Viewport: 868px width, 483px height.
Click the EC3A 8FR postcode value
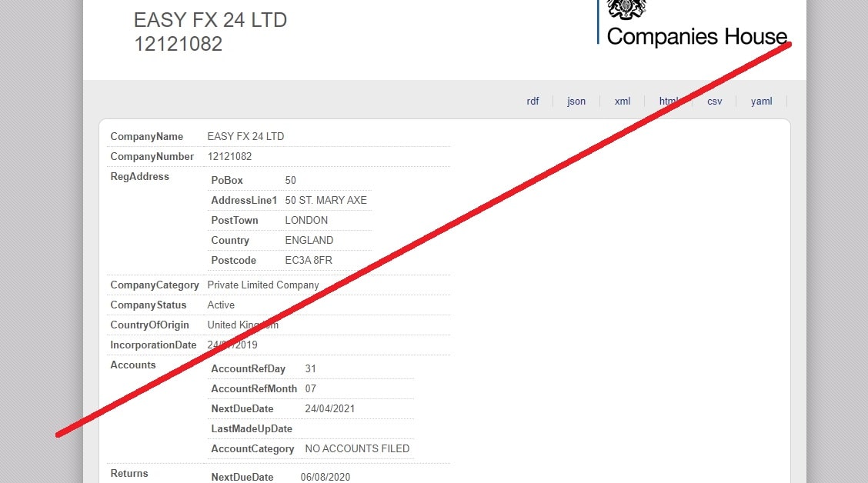pyautogui.click(x=309, y=260)
